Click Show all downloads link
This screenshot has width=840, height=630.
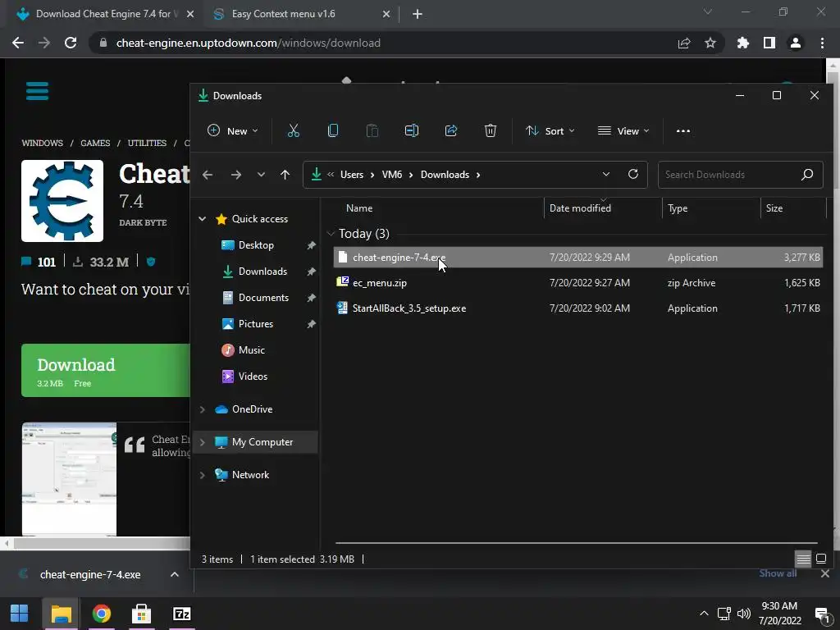[x=778, y=573]
